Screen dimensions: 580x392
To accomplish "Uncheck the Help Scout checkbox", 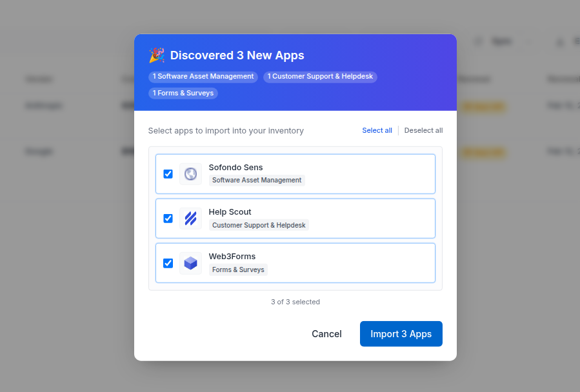I will click(168, 219).
